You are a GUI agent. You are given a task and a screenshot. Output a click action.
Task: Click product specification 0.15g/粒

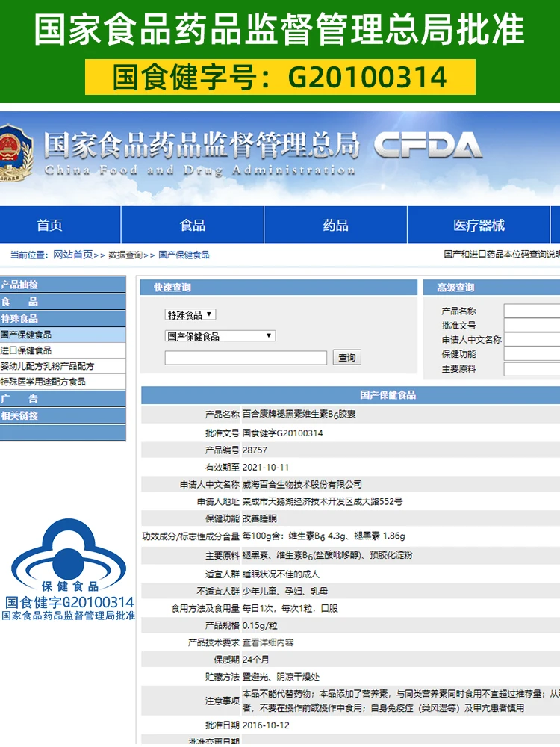pyautogui.click(x=260, y=625)
